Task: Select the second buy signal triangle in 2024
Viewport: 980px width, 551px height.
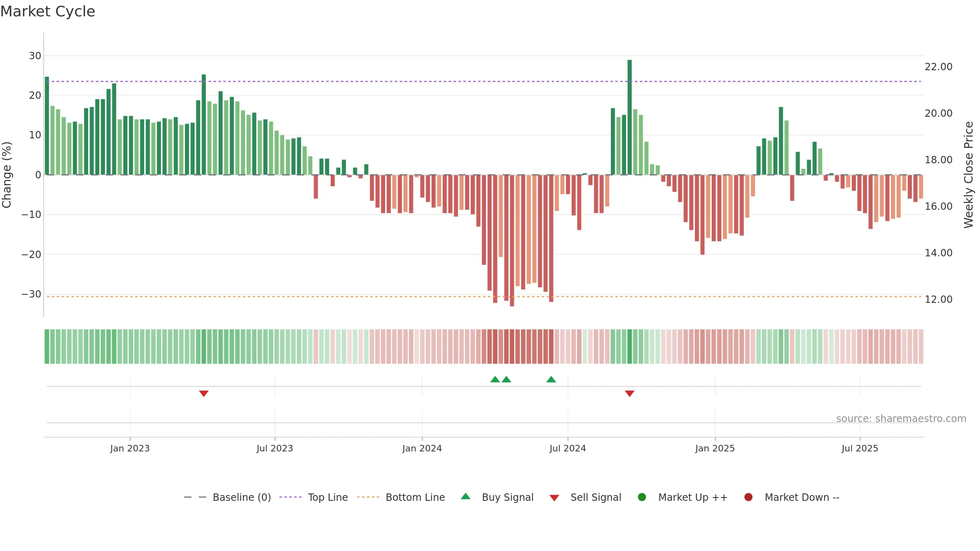Action: point(506,379)
